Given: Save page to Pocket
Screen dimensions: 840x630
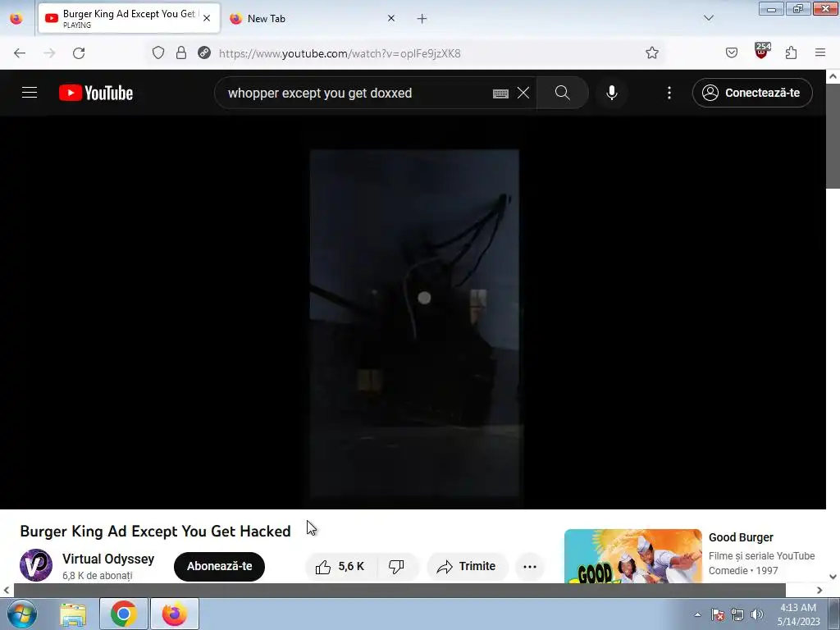Looking at the screenshot, I should click(731, 52).
